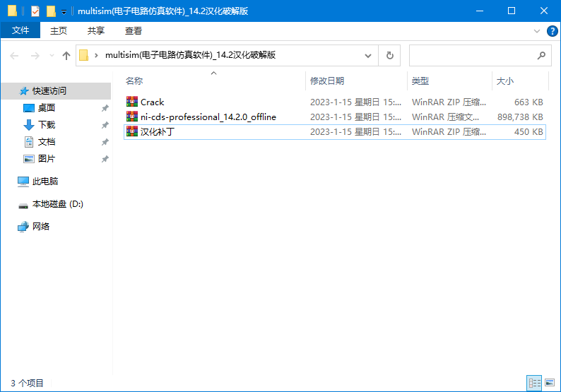Go up one folder level
This screenshot has width=561, height=392.
[66, 55]
